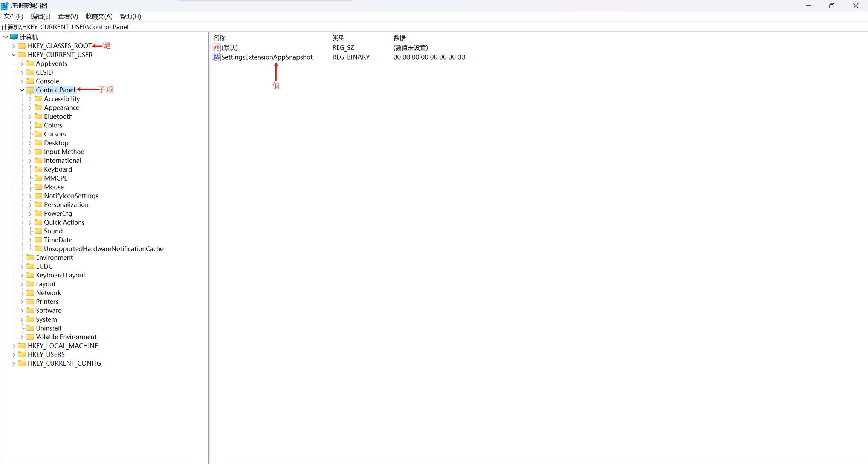Open the 收藏夹(A) favorites menu

99,17
